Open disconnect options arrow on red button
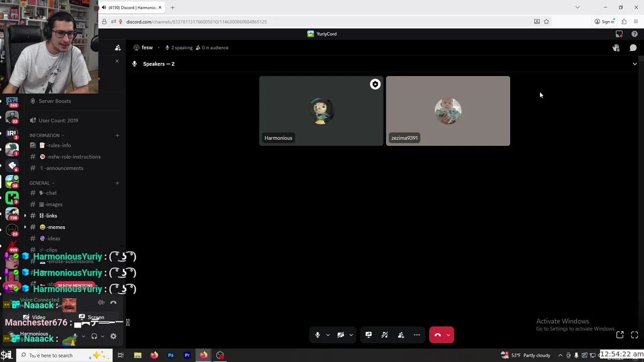This screenshot has height=362, width=644. click(x=448, y=335)
